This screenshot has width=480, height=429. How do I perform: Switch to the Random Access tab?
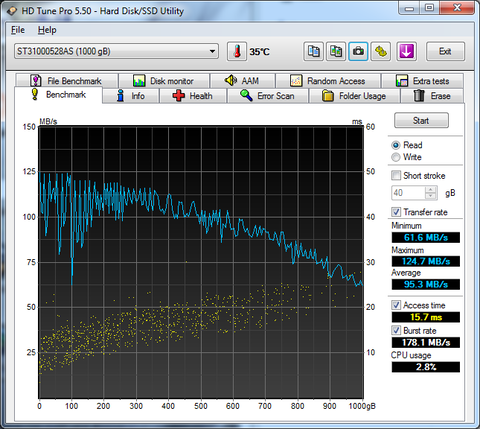tap(328, 81)
